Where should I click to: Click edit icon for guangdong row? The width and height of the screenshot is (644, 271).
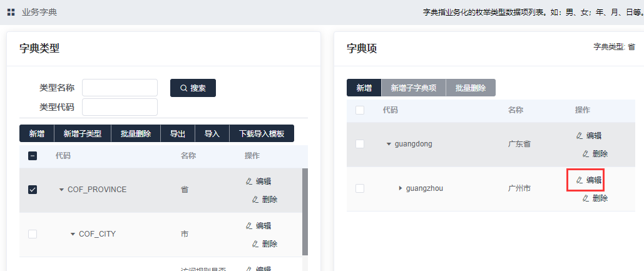click(x=580, y=135)
